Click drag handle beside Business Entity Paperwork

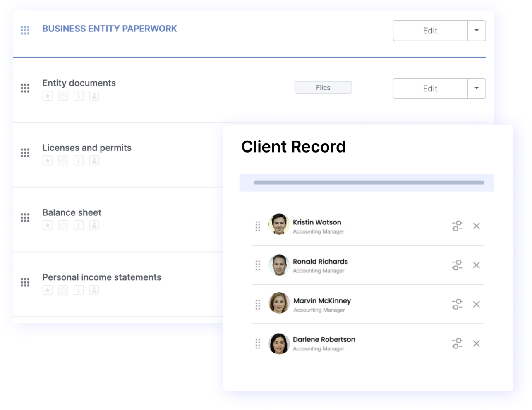point(25,30)
